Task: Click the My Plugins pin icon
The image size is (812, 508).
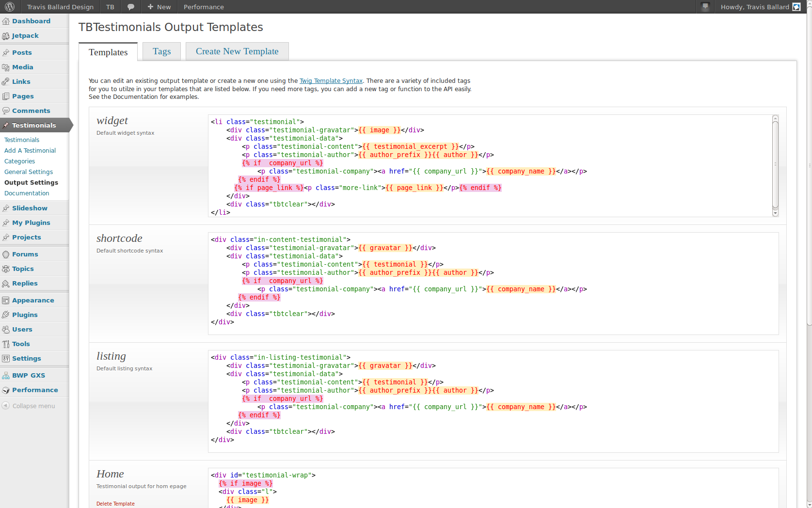Action: click(6, 223)
